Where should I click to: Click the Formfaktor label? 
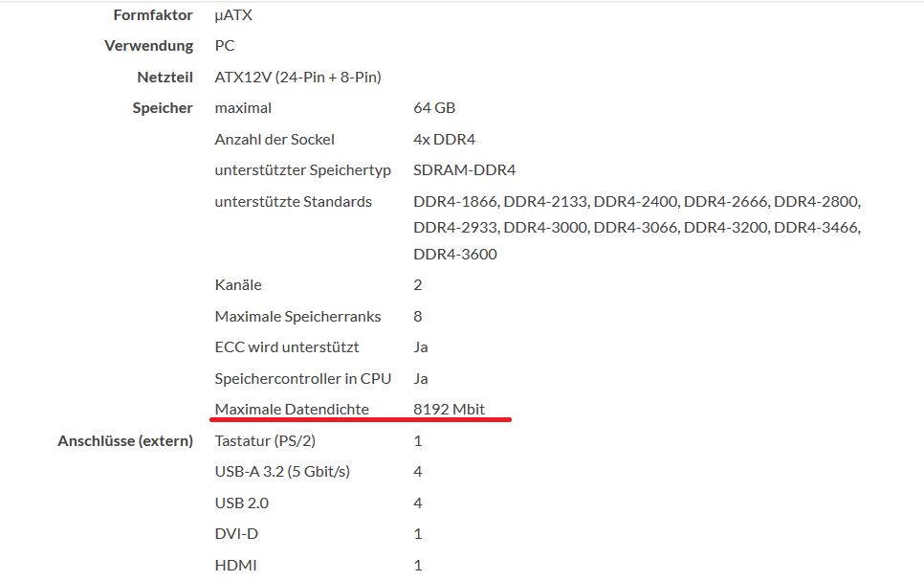click(153, 15)
